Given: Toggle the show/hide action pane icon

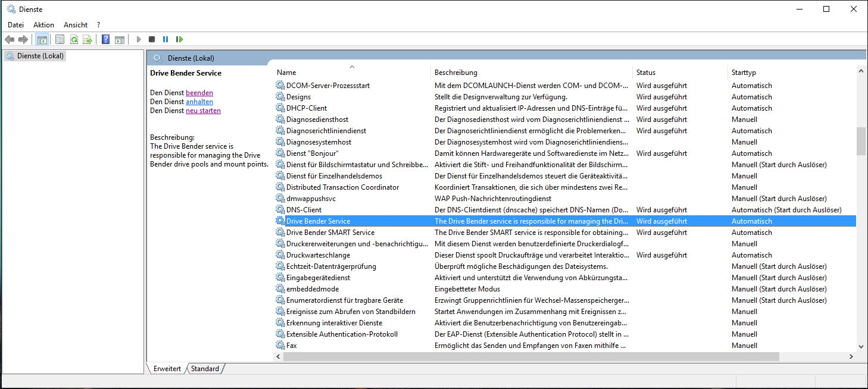Looking at the screenshot, I should tap(120, 39).
